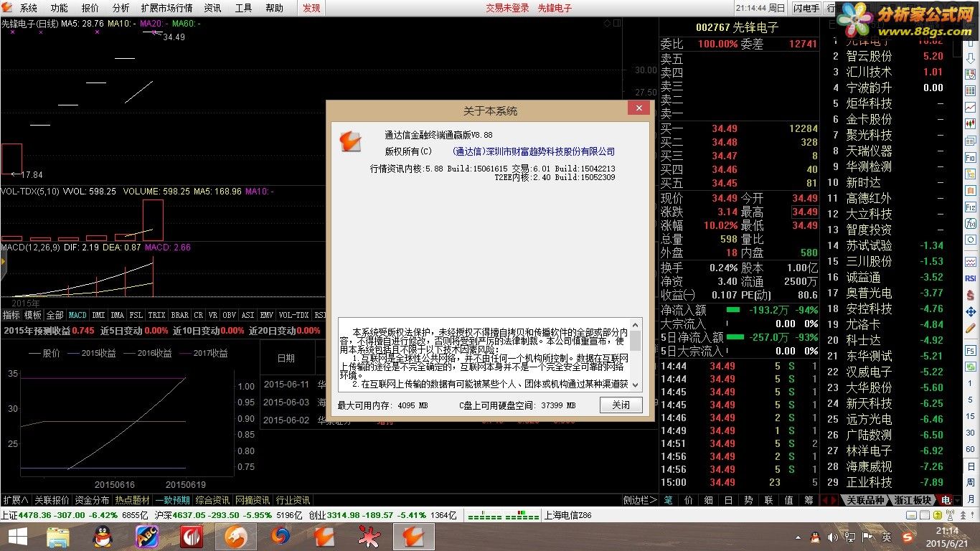Select the DMI indicator tab
Viewport: 980px width, 551px height.
tap(99, 315)
